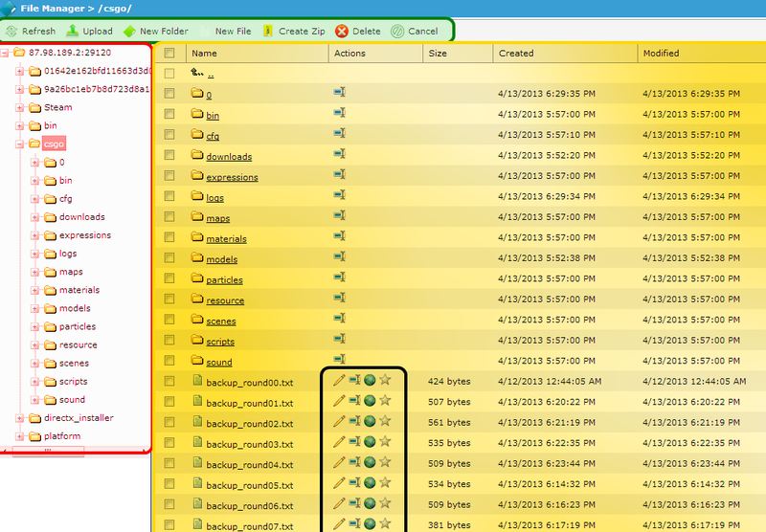766x532 pixels.
Task: Expand the maps subfolder in the tree
Action: coord(34,273)
